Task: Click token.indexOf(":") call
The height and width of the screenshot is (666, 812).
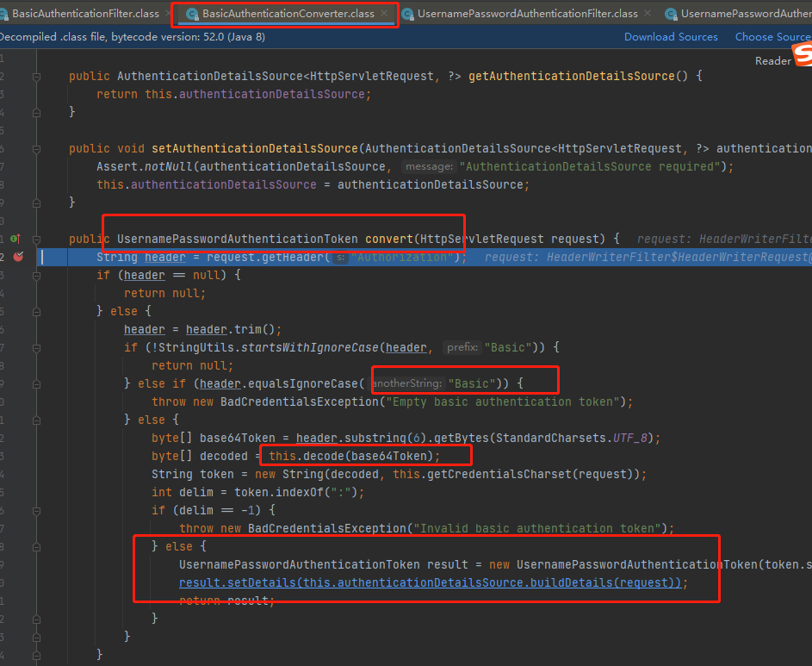Action: click(295, 492)
